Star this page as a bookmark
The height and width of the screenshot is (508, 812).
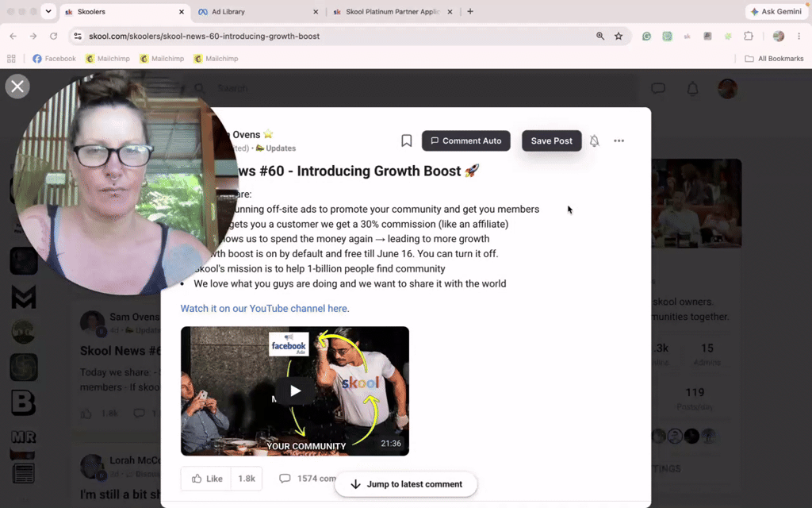619,37
